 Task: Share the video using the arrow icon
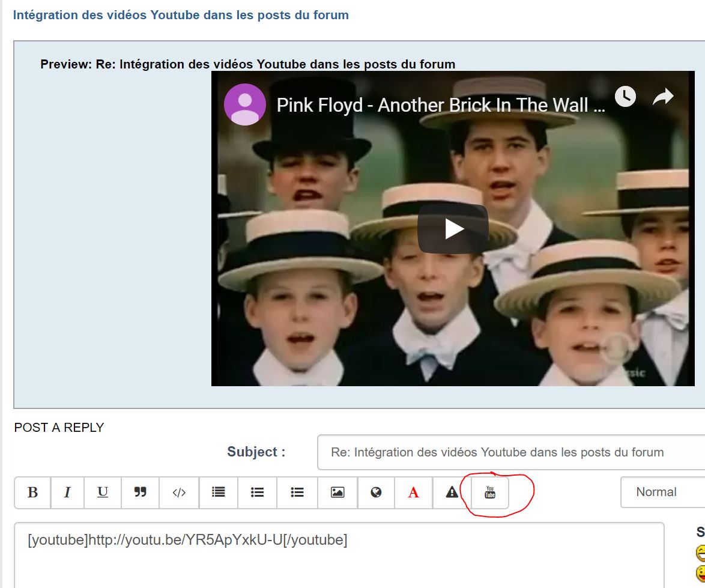pos(664,96)
